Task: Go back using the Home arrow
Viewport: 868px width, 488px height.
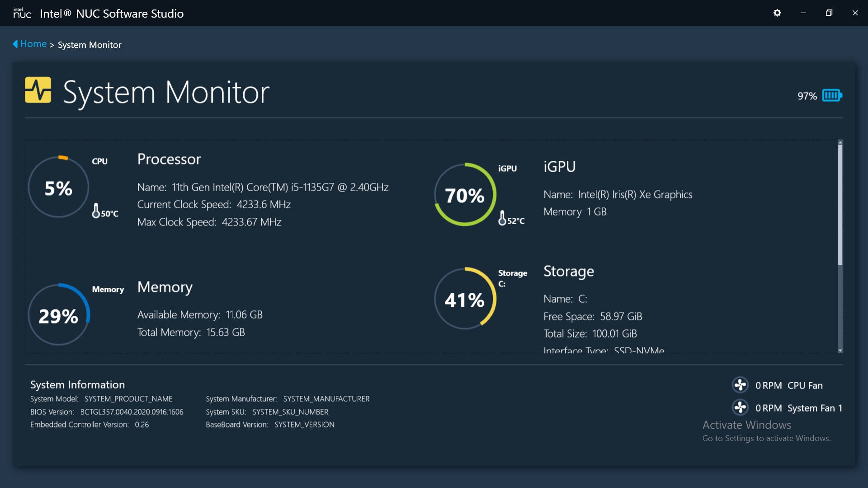Action: [x=15, y=44]
